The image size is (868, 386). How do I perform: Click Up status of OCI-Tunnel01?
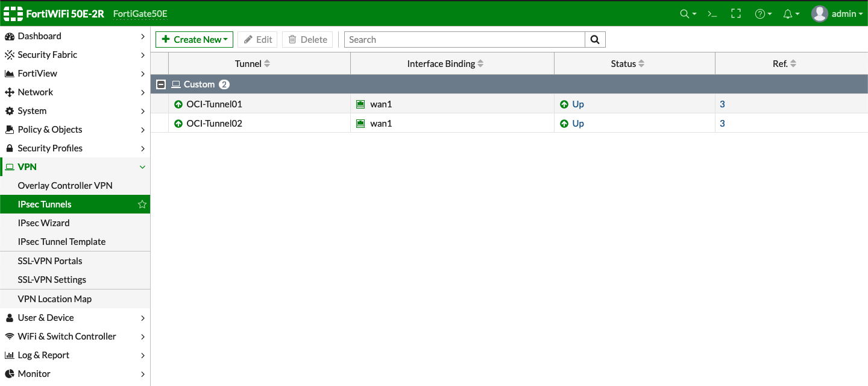[x=578, y=104]
